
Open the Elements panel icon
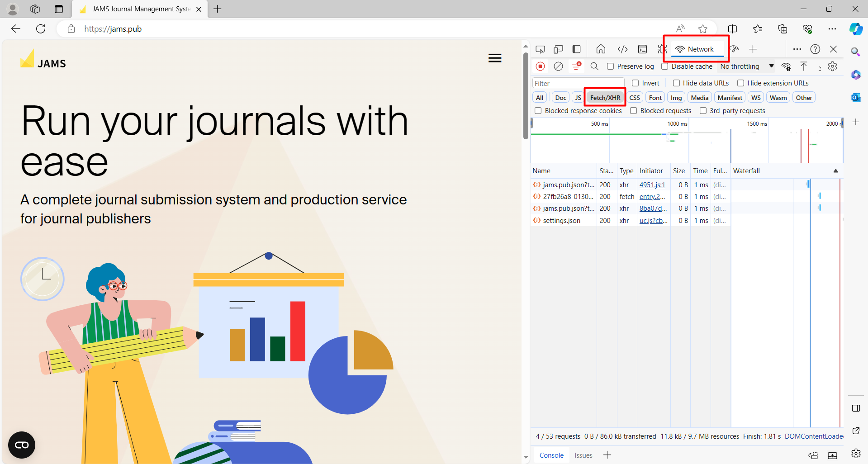pyautogui.click(x=622, y=49)
